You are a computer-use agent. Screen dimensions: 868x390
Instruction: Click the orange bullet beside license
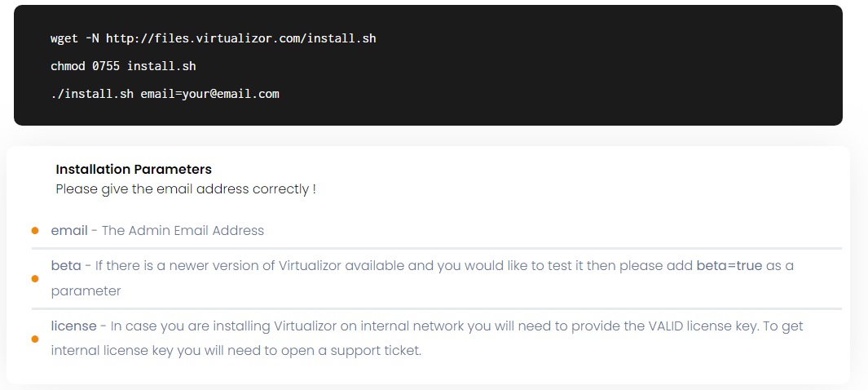coord(35,339)
